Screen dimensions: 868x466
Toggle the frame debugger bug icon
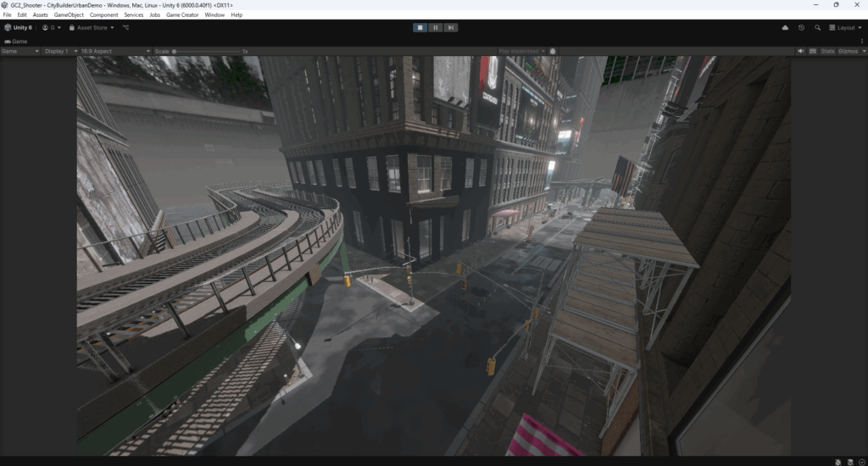click(x=553, y=51)
